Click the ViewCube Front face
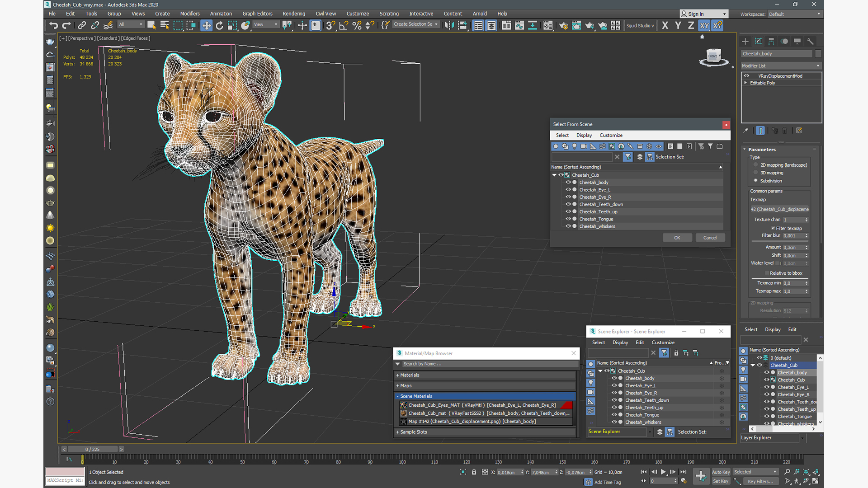Screen dimensions: 868x488 pyautogui.click(x=713, y=56)
